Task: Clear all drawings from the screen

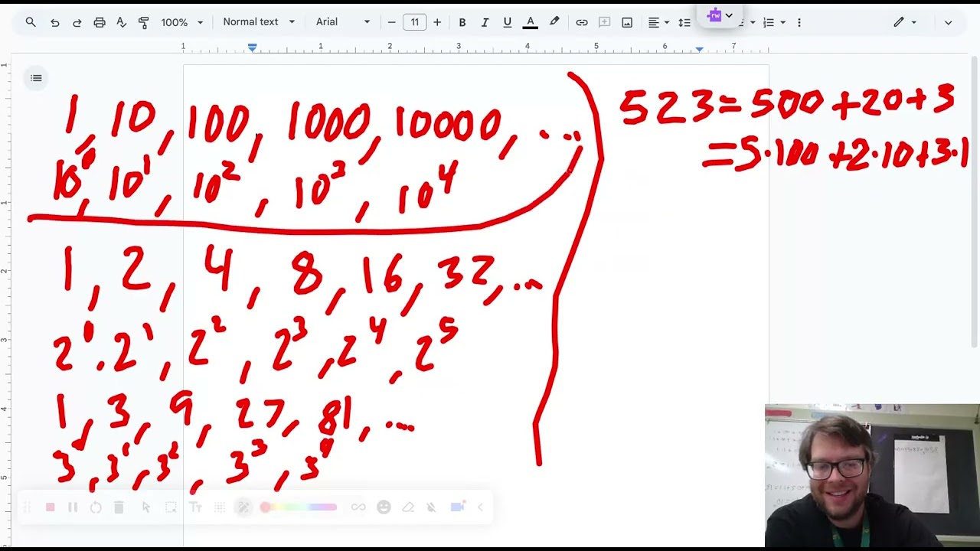Action: point(432,507)
